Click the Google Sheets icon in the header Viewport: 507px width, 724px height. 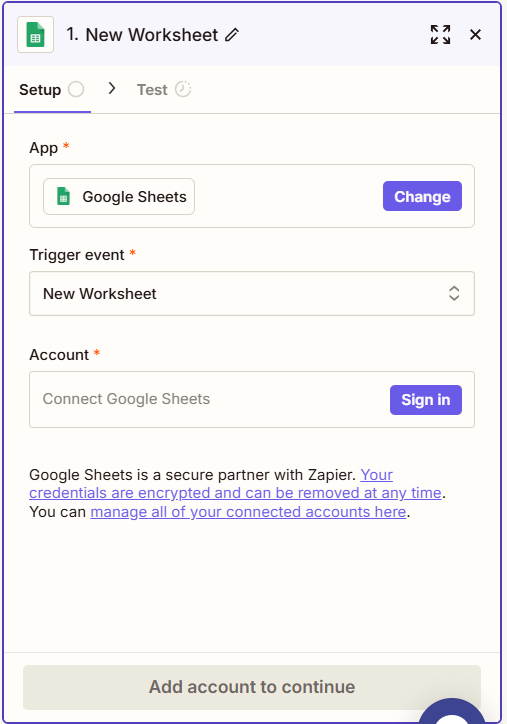(x=36, y=35)
